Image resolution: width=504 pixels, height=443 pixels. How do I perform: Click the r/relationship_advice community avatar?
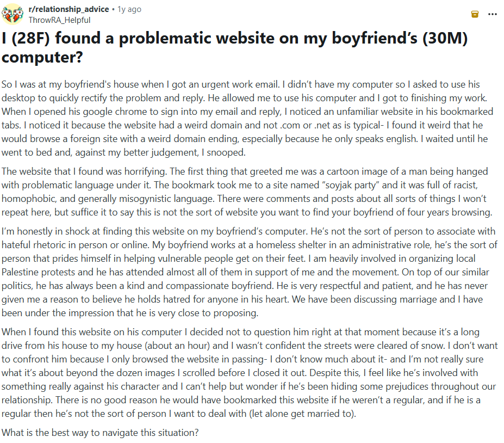(x=13, y=14)
